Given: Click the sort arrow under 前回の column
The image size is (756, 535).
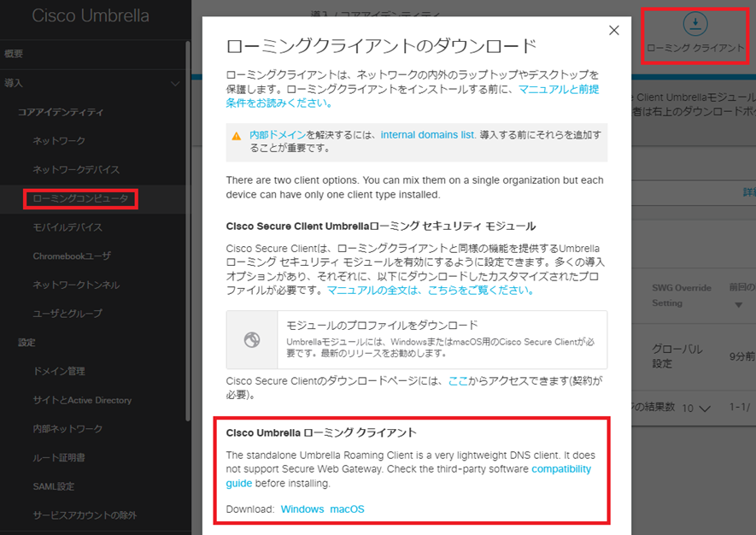Looking at the screenshot, I should pyautogui.click(x=738, y=305).
